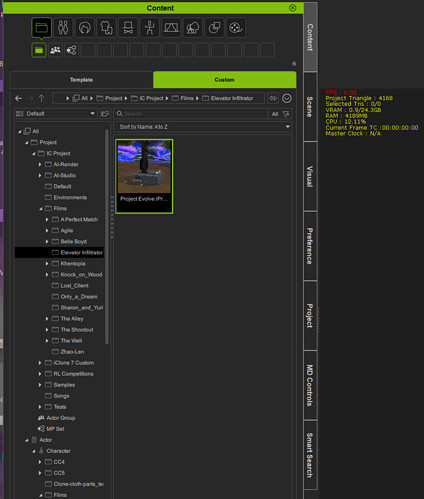Open the Default view dropdown
The width and height of the screenshot is (424, 499).
pos(56,114)
